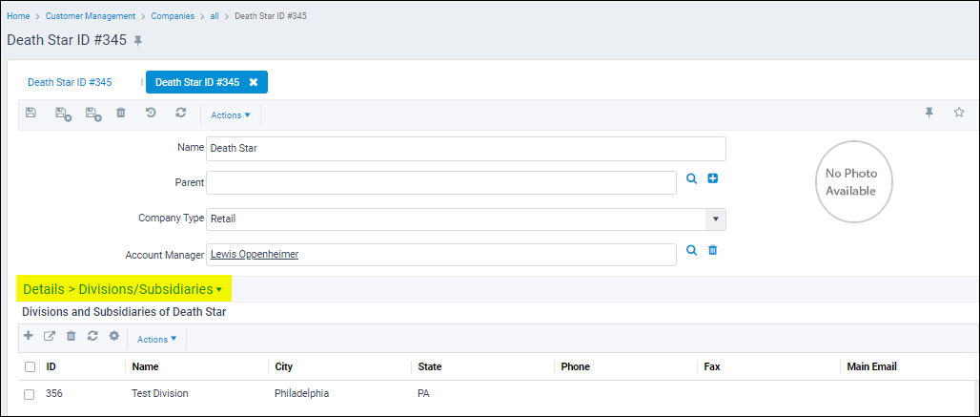Click the empty Parent input field
Image resolution: width=980 pixels, height=417 pixels.
tap(441, 182)
